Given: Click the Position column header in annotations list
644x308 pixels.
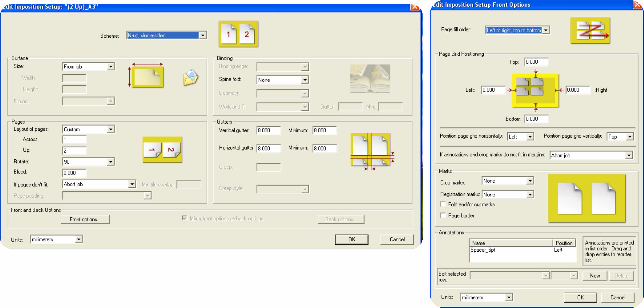Looking at the screenshot, I should 564,243.
